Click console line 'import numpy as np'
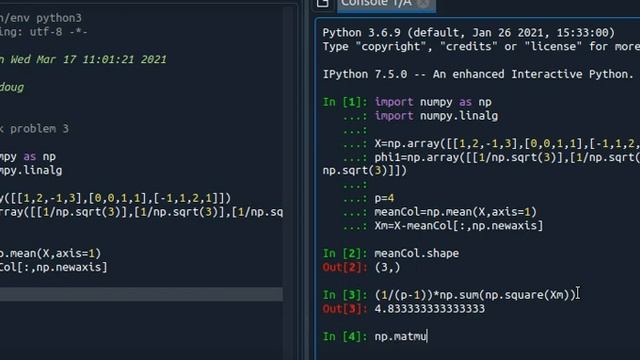This screenshot has height=360, width=640. [x=433, y=102]
